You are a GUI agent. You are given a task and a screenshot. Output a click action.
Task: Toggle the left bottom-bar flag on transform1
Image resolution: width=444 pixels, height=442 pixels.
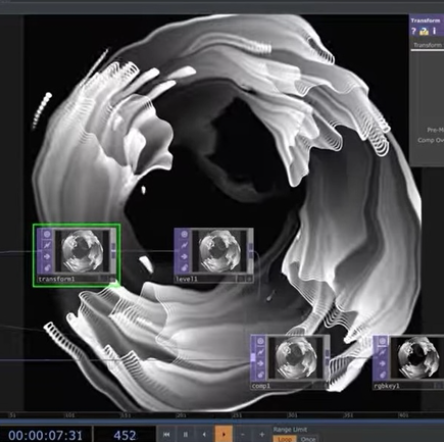tap(104, 279)
